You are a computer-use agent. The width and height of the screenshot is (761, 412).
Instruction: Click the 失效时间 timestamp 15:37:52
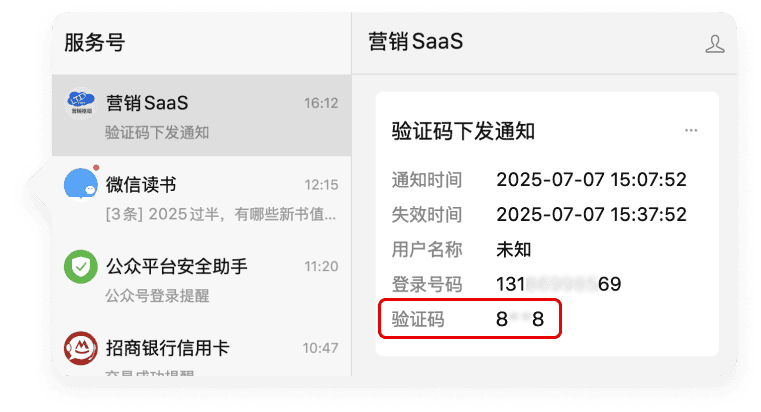click(591, 215)
